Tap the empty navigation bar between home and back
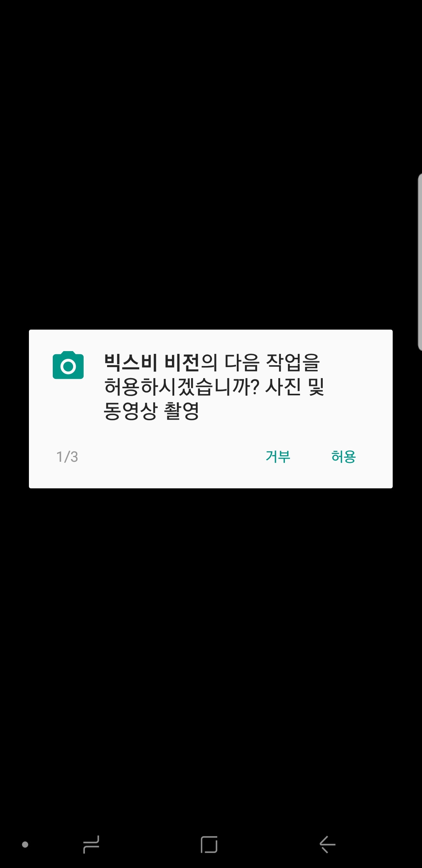Screen dimensions: 422x868 pos(268,845)
